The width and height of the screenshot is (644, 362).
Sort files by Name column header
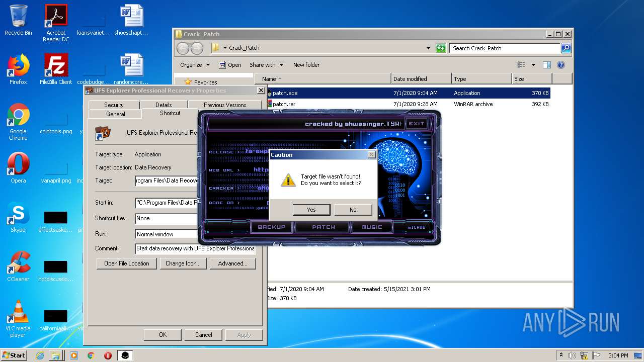(x=323, y=79)
